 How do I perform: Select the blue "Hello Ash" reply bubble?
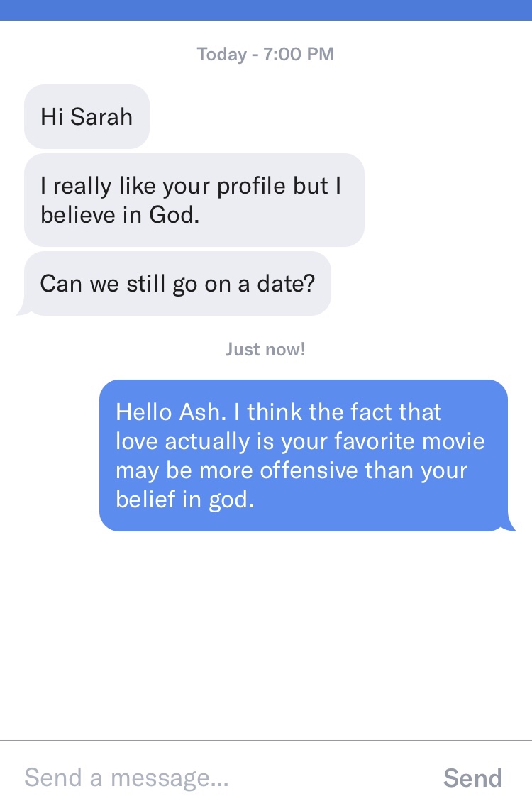pos(304,456)
